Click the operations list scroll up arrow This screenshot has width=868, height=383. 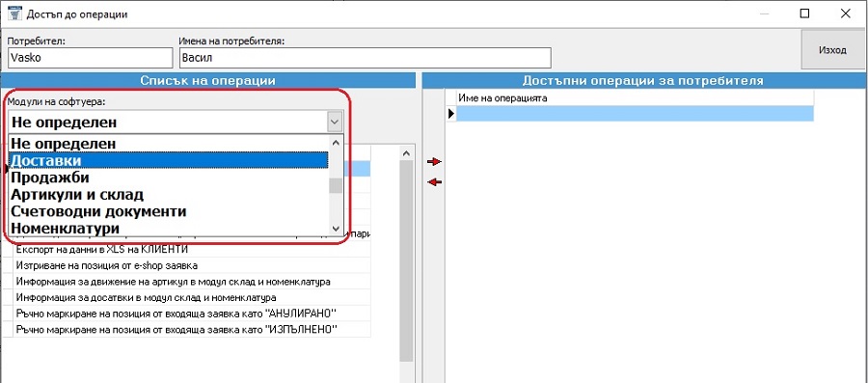pyautogui.click(x=406, y=152)
